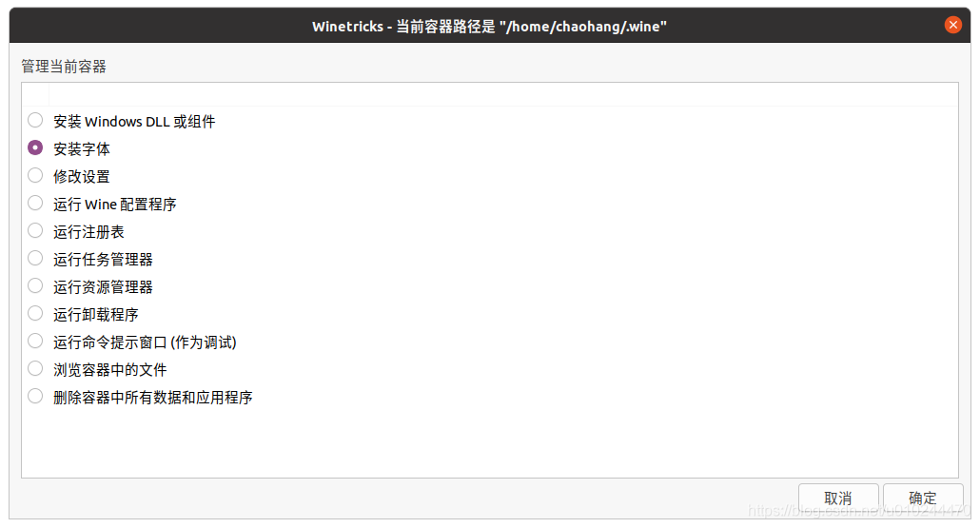Click the text 删除容器中所有数据和应用程序
Viewport: 980px width, 528px height.
pos(153,398)
